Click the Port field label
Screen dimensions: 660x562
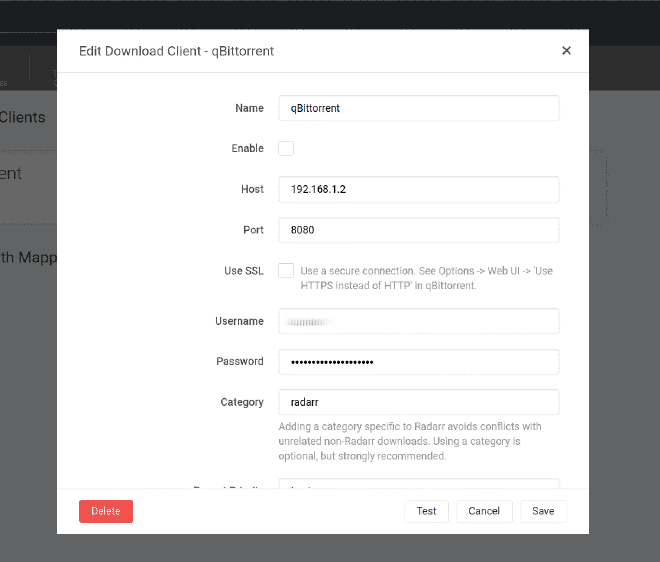point(253,230)
